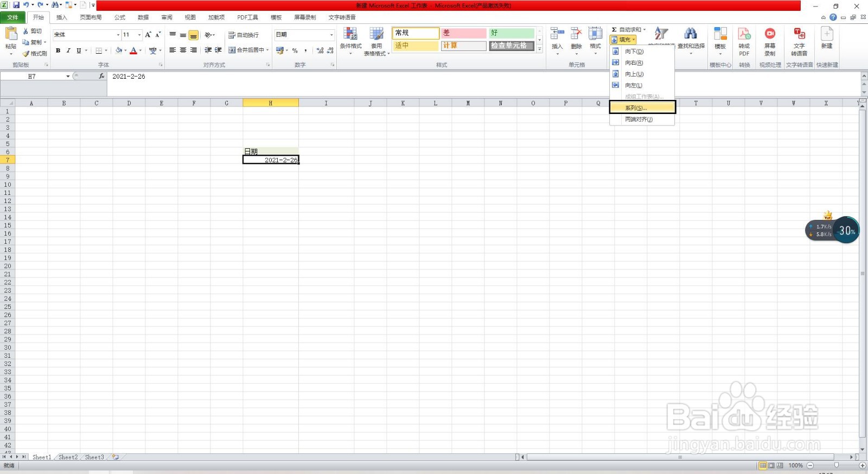Switch to Sheet2 tab
The image size is (868, 474).
[68, 457]
